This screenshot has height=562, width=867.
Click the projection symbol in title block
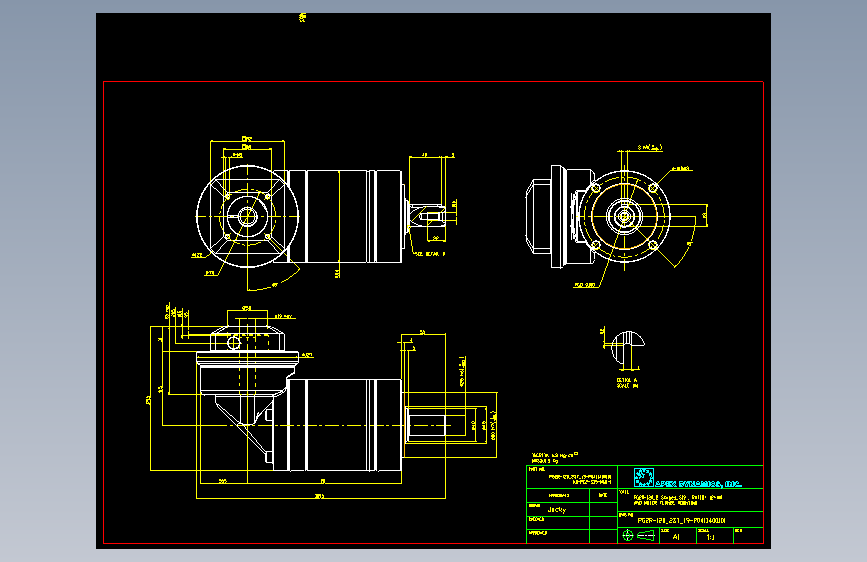click(639, 535)
